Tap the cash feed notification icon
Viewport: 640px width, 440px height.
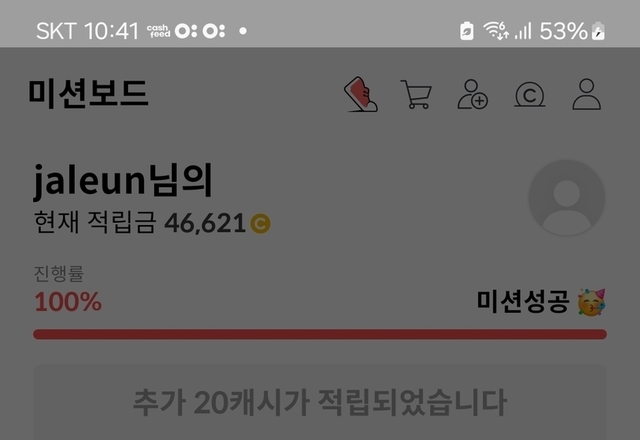158,31
